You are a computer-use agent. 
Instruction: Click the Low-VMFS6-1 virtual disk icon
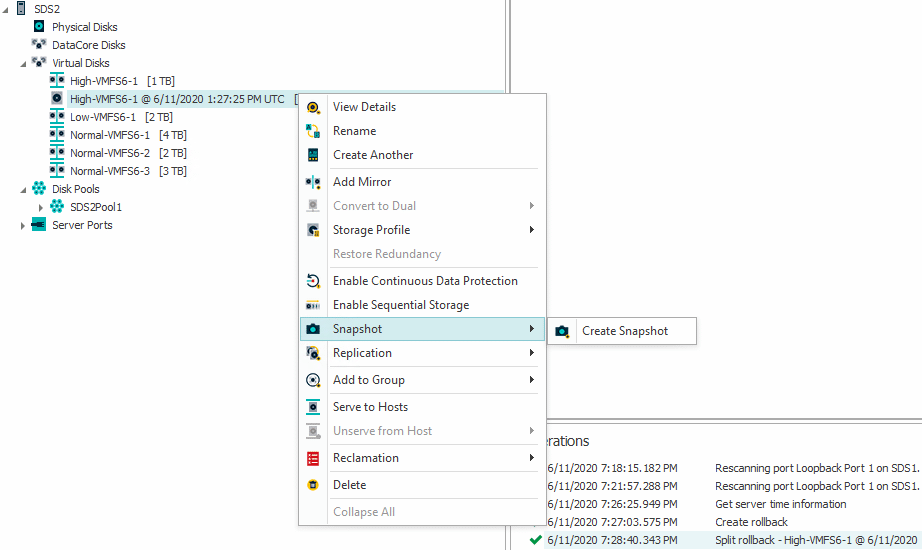point(57,116)
